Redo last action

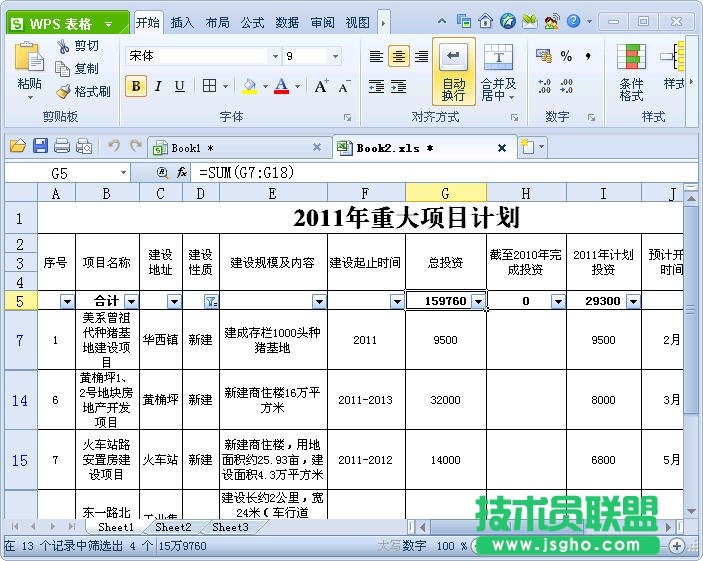point(135,146)
